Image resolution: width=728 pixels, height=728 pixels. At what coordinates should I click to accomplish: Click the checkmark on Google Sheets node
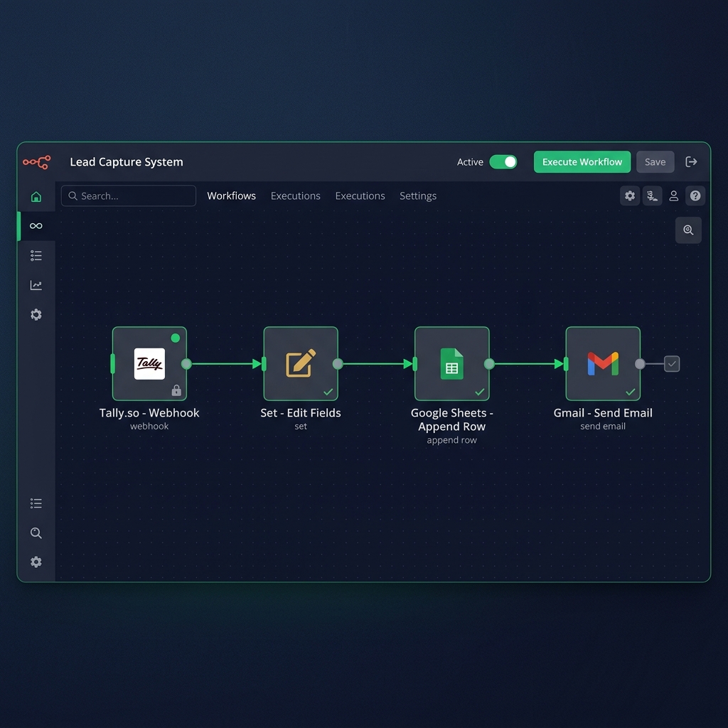point(480,392)
